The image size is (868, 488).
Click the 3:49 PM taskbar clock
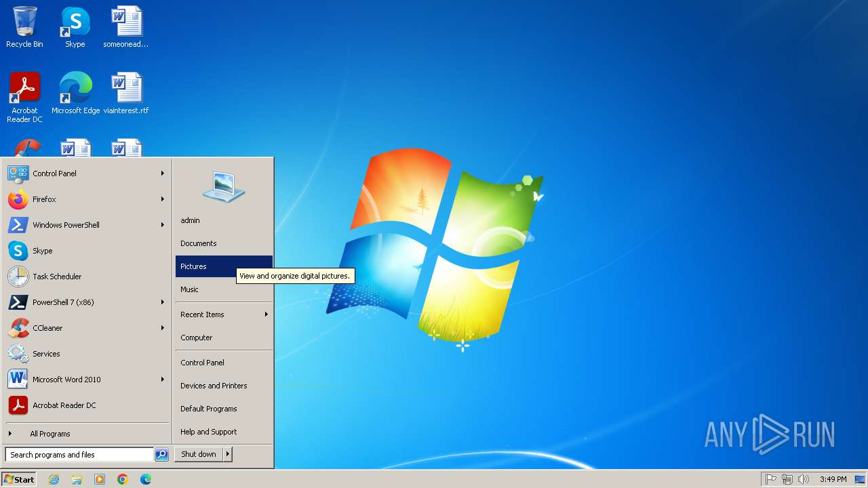pos(833,479)
